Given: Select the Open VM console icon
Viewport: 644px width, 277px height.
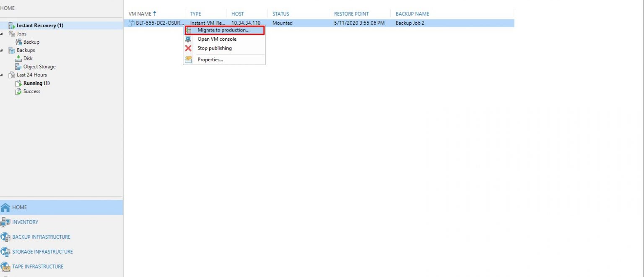Looking at the screenshot, I should tap(188, 39).
